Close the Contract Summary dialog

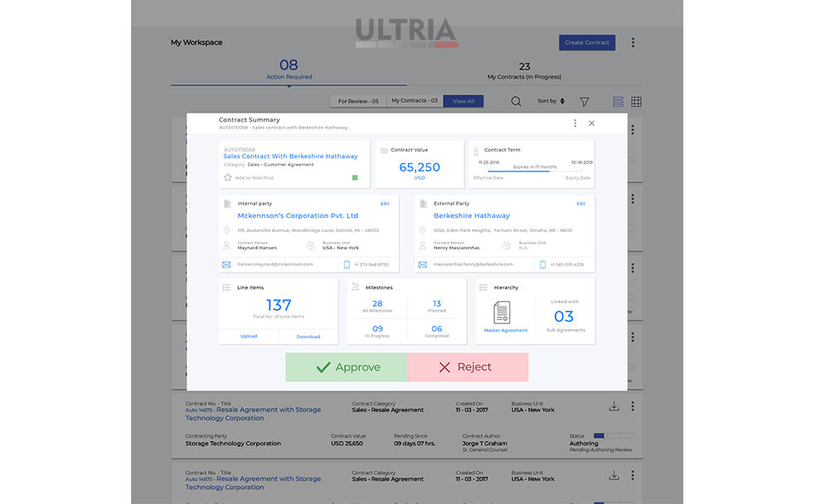[x=592, y=124]
